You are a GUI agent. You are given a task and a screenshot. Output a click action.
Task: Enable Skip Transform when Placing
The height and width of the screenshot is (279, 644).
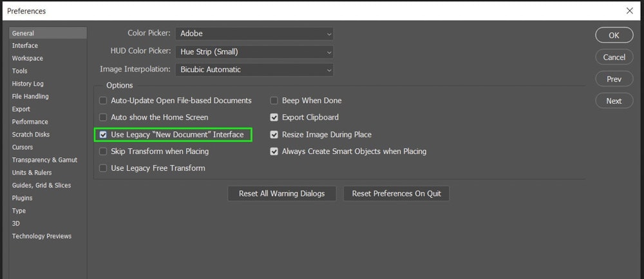click(x=103, y=151)
